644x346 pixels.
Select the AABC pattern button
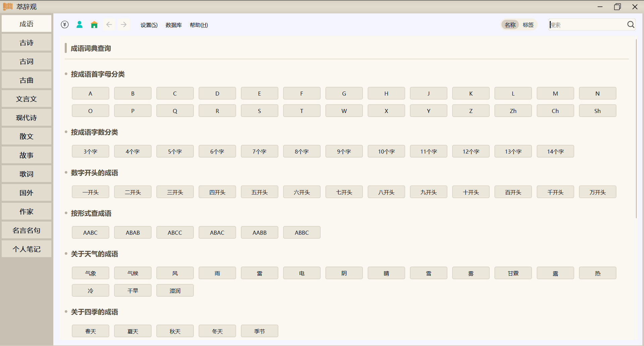tap(91, 232)
